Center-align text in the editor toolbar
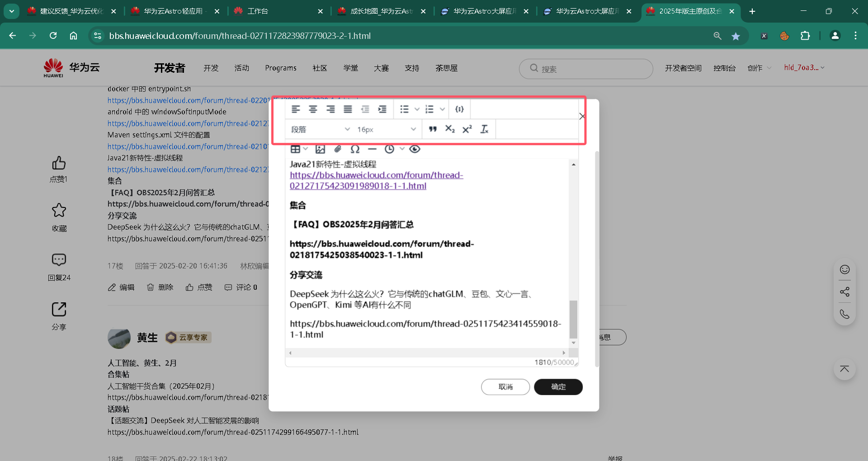The image size is (868, 461). (x=313, y=109)
